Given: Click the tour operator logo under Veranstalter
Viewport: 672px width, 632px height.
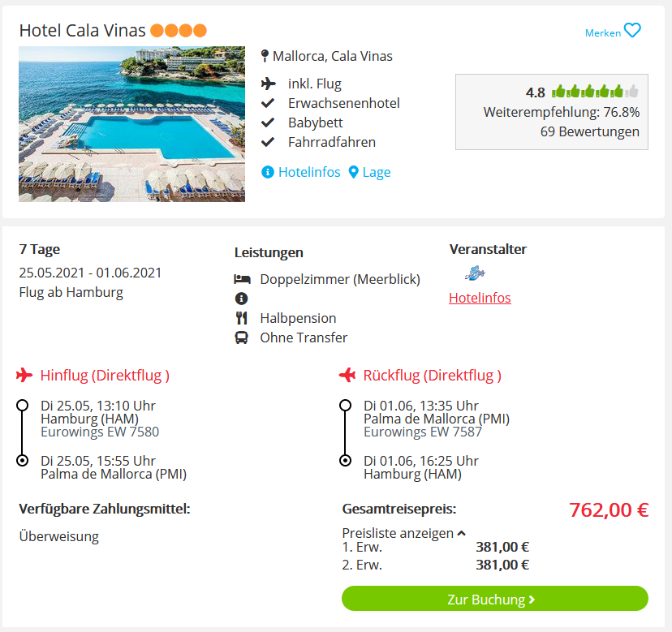Looking at the screenshot, I should 475,273.
